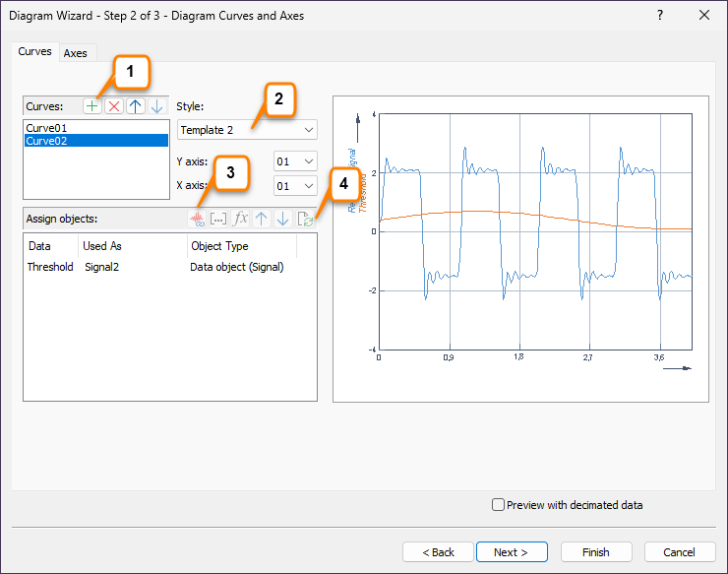Select Curve01 in the curves list

point(45,128)
